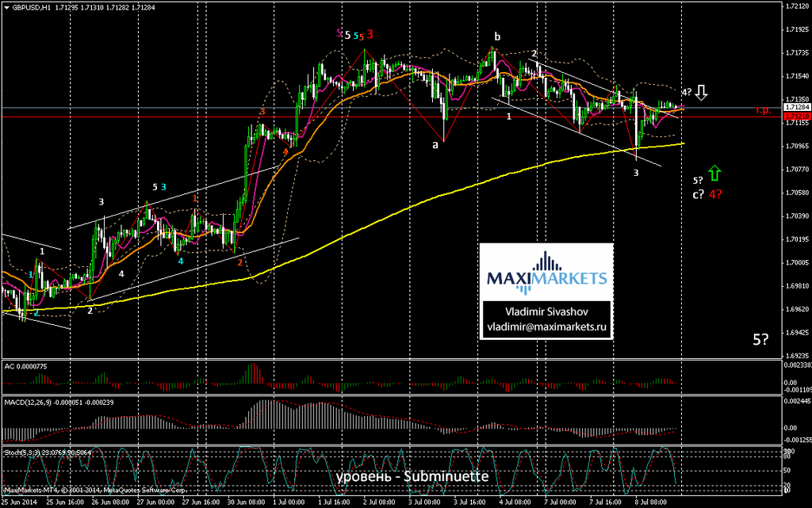Click the MaxiMarkets logo
The image size is (812, 508).
tap(546, 273)
